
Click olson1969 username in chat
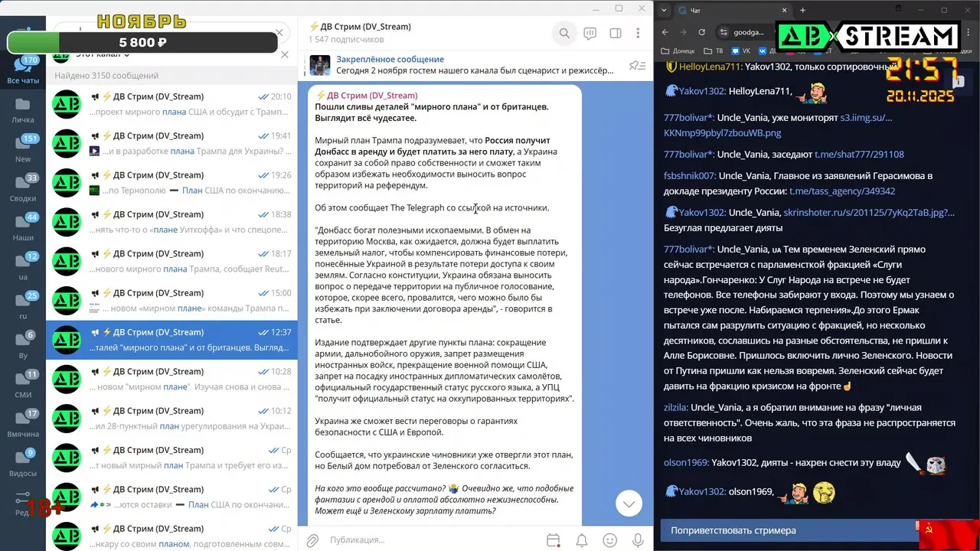686,462
